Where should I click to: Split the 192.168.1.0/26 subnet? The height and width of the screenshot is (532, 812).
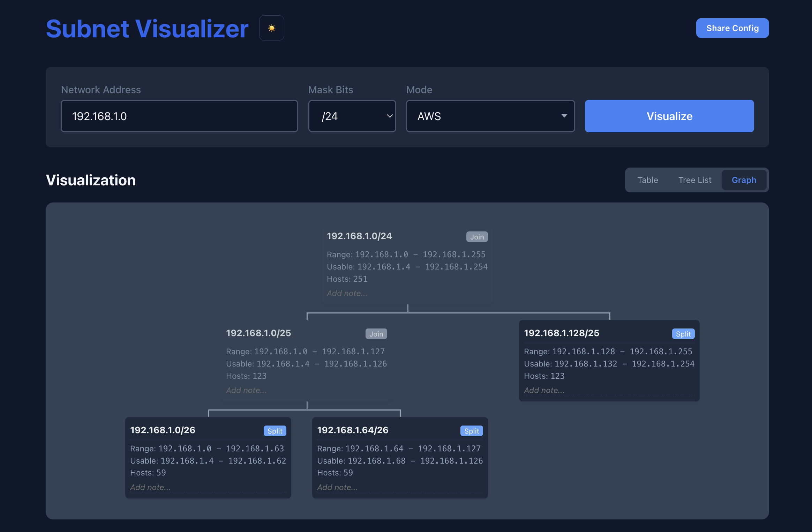click(275, 431)
